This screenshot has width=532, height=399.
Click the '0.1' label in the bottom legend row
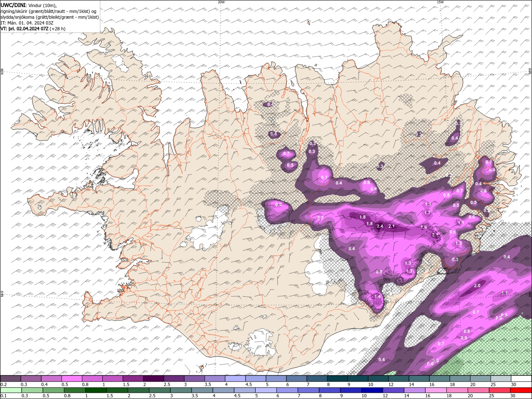pyautogui.click(x=3, y=396)
